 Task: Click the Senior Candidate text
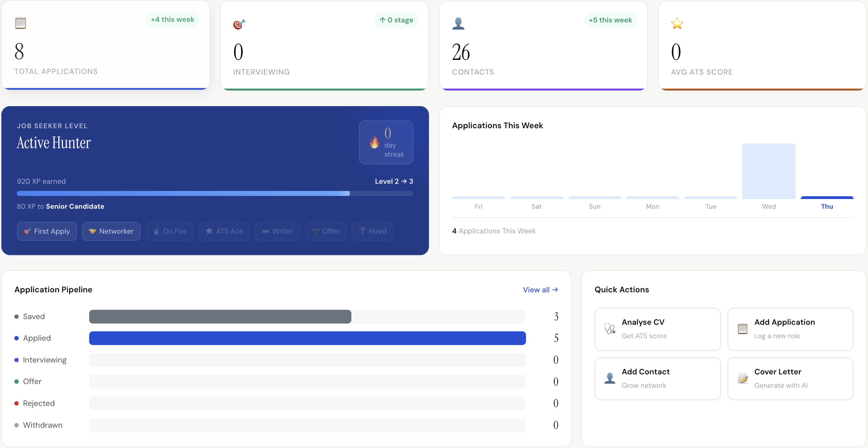tap(75, 206)
